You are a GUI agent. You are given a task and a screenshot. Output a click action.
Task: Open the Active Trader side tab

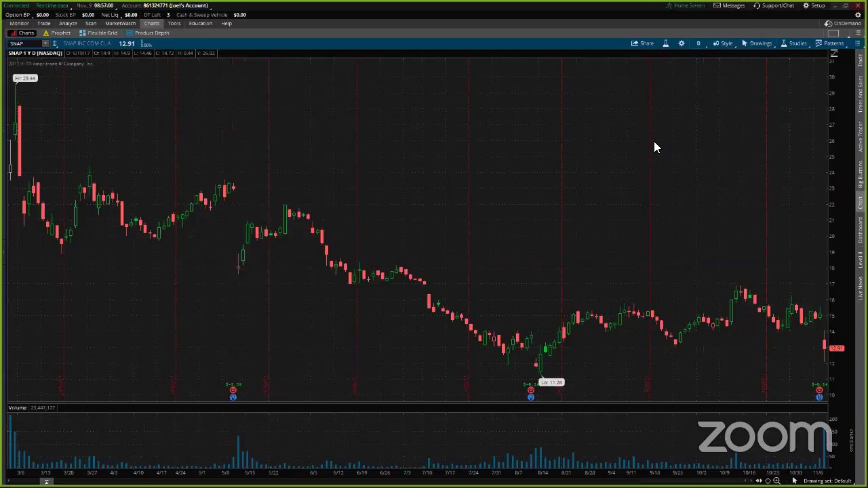coord(861,138)
